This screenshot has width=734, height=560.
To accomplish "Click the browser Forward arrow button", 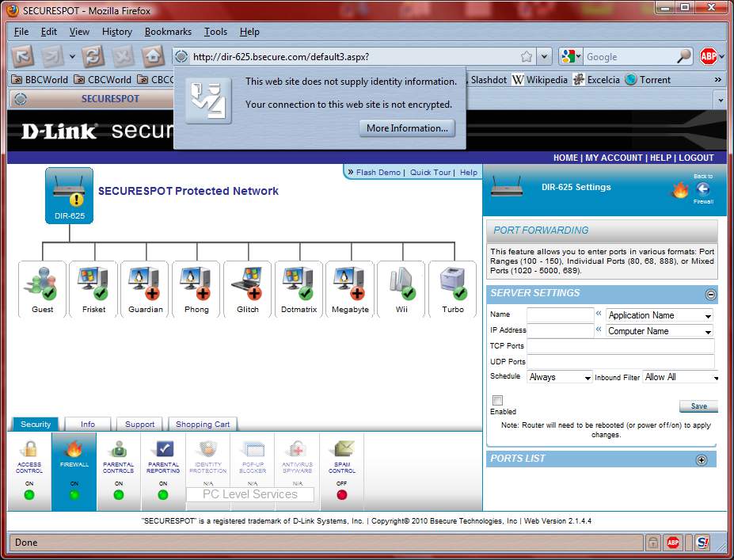I will [52, 57].
